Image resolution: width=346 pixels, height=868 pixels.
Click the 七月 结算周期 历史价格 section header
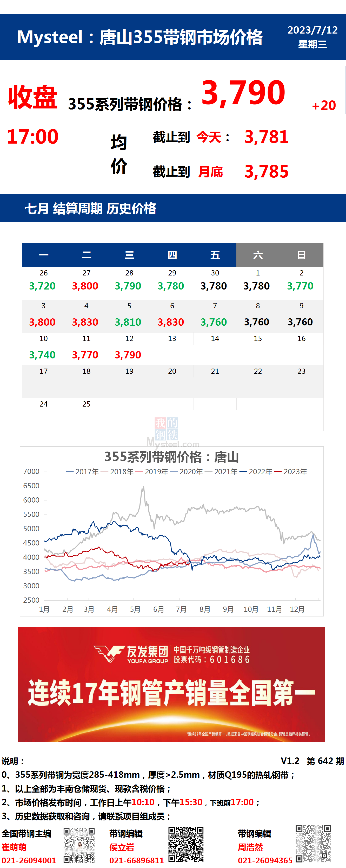click(90, 209)
